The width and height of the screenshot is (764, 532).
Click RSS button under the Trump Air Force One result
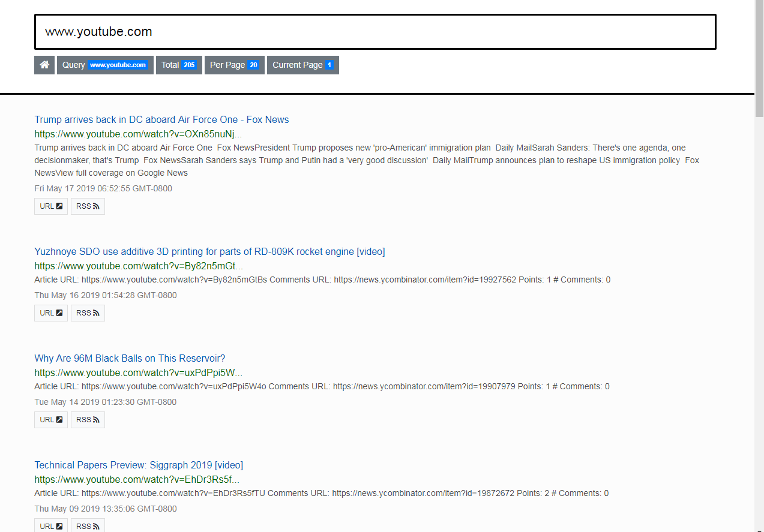[x=88, y=206]
